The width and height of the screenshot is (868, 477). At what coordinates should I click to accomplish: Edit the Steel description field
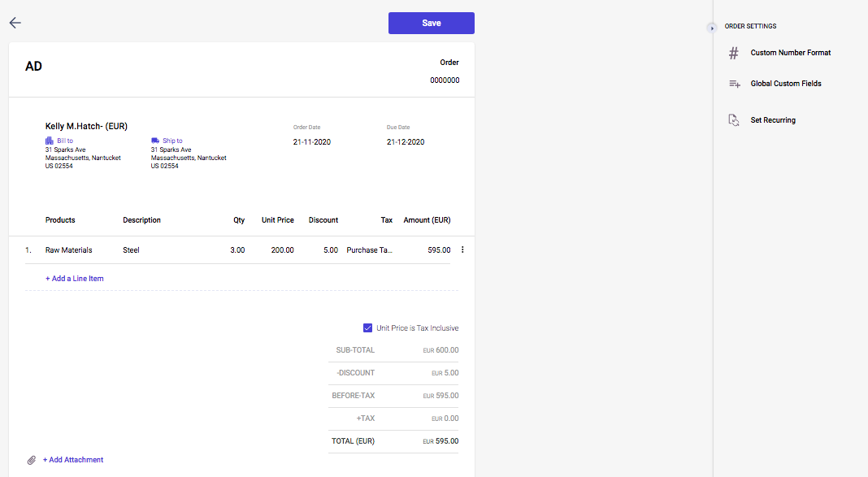click(131, 249)
